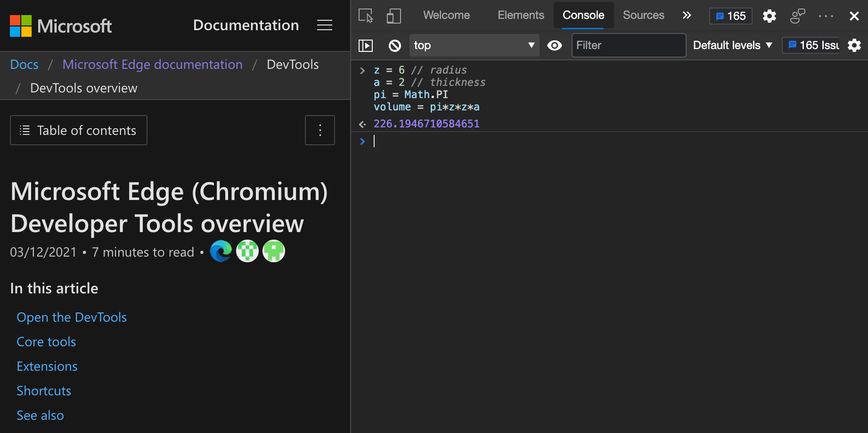Open the article more-options three-dot menu
The height and width of the screenshot is (433, 868).
click(x=320, y=130)
